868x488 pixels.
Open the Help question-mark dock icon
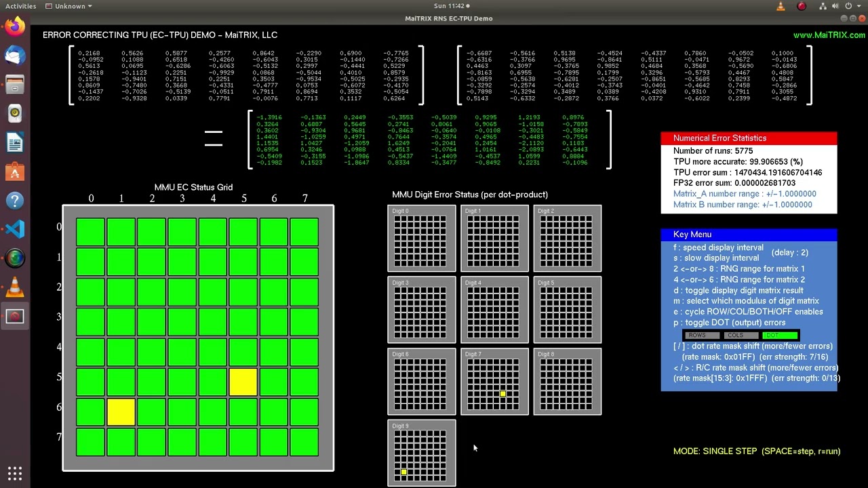[15, 201]
